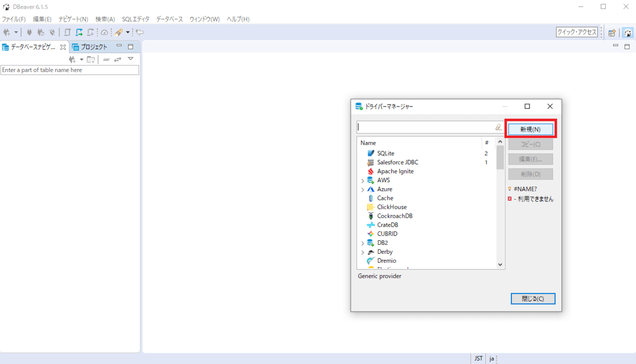Open the navigator View Menu triangle
Screen dimensions: 636x364
[130, 59]
